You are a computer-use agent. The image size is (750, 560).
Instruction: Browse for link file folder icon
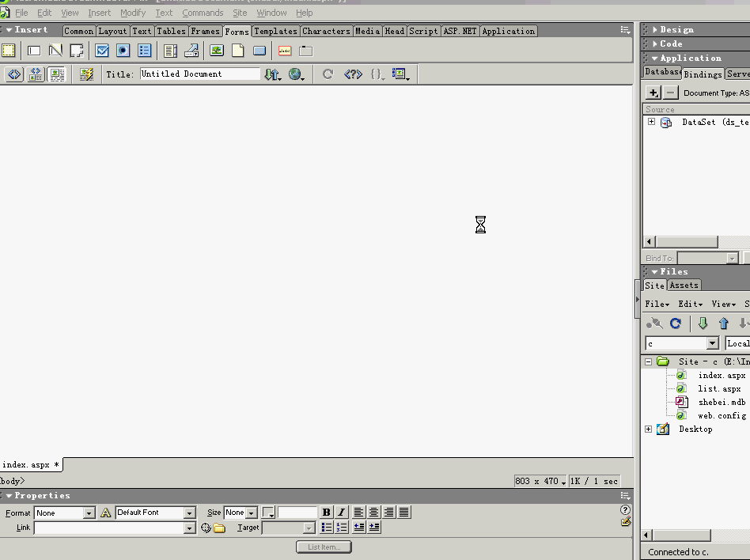pyautogui.click(x=219, y=528)
